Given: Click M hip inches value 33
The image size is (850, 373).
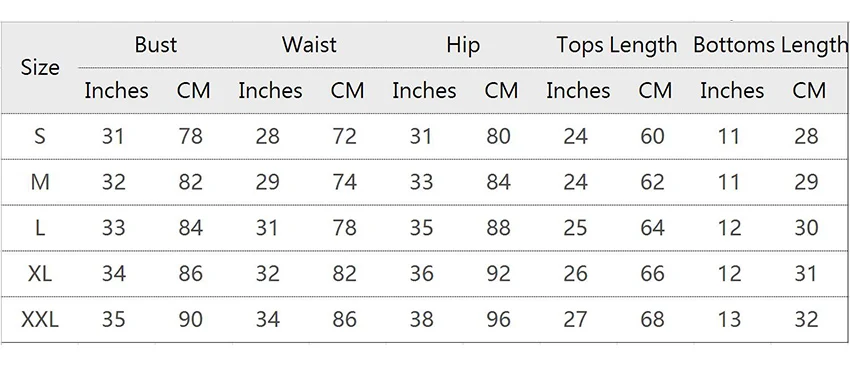Looking at the screenshot, I should [421, 182].
